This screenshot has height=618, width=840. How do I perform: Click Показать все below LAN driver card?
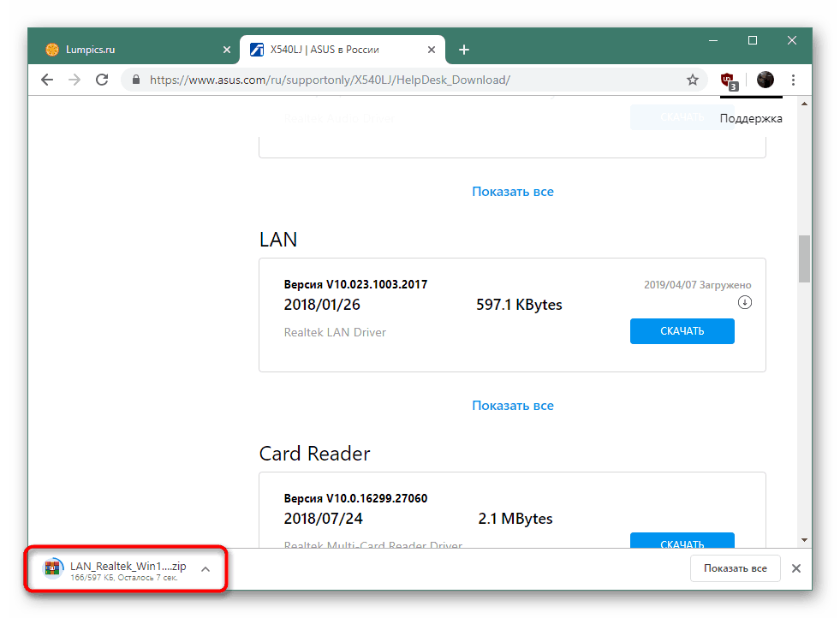[513, 406]
